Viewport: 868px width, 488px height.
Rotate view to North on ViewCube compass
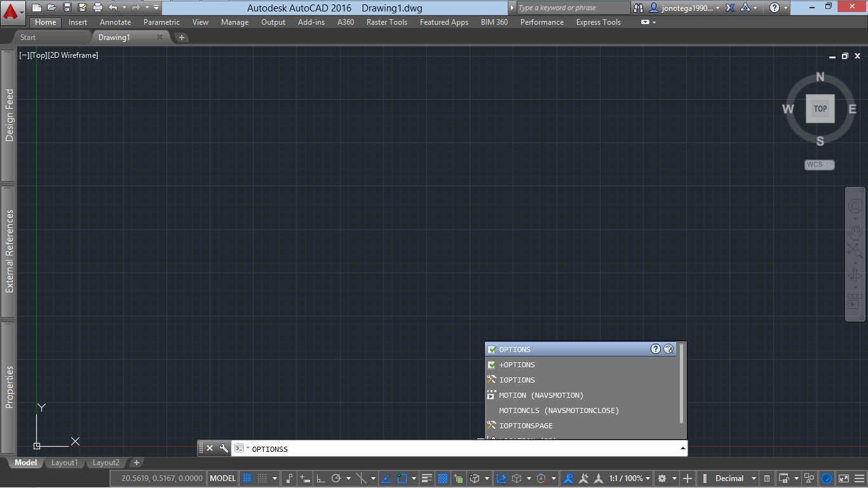coord(820,77)
